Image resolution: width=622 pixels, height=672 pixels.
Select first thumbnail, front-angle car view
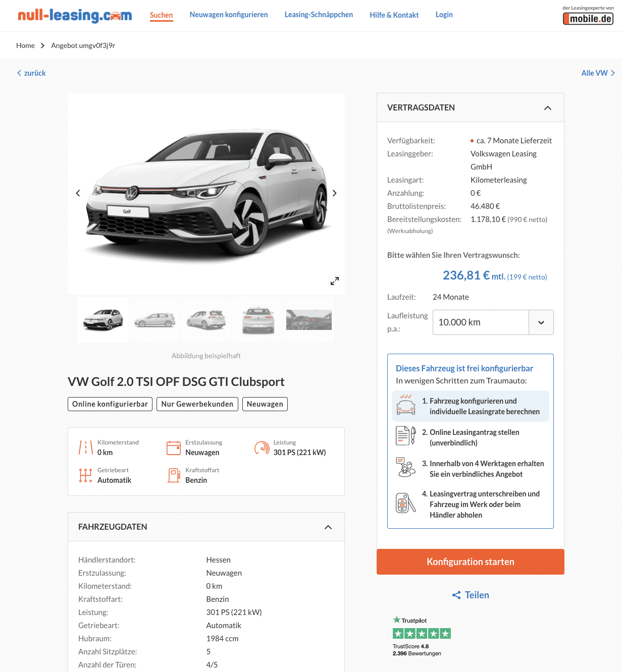point(103,320)
